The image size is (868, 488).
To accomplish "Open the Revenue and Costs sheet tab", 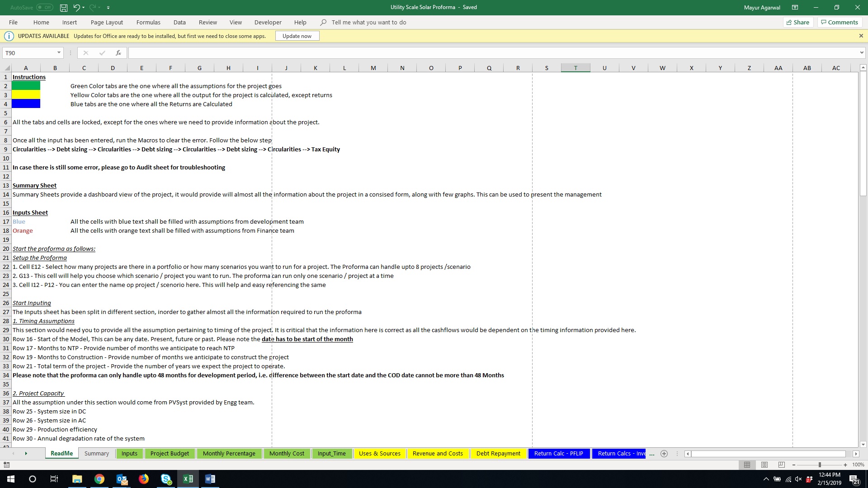I will (438, 453).
